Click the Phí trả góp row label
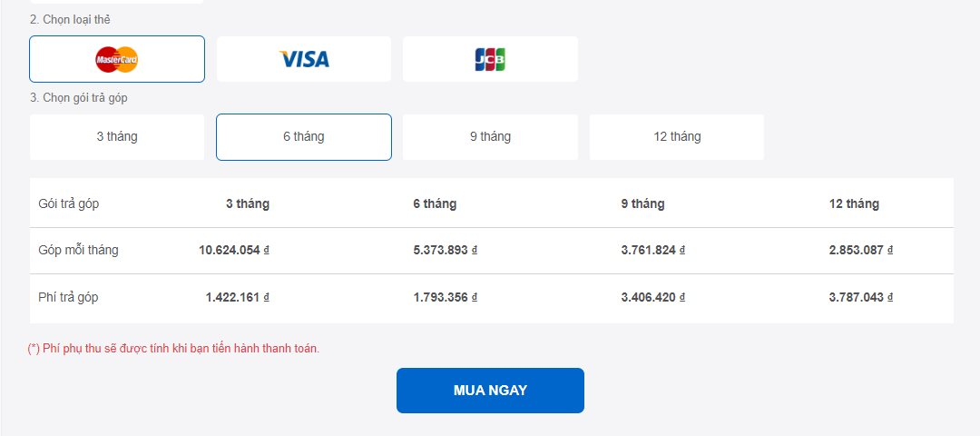The width and height of the screenshot is (980, 436). click(x=69, y=298)
